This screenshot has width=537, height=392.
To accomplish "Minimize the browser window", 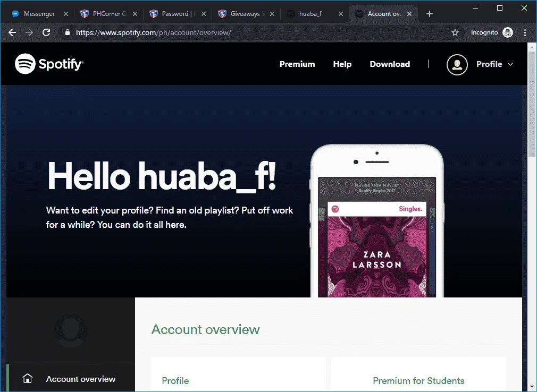I will coord(475,8).
